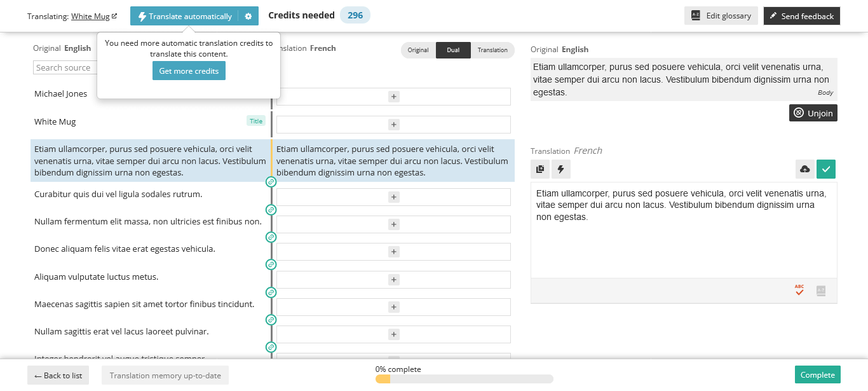The image size is (868, 391).
Task: Open the glossary icon in editor footer
Action: (x=820, y=291)
